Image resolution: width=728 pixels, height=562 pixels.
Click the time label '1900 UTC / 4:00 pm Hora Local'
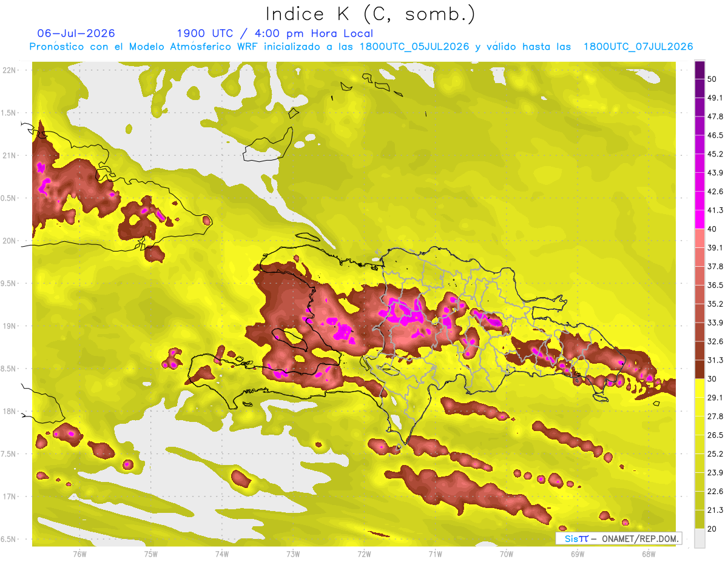tap(275, 33)
